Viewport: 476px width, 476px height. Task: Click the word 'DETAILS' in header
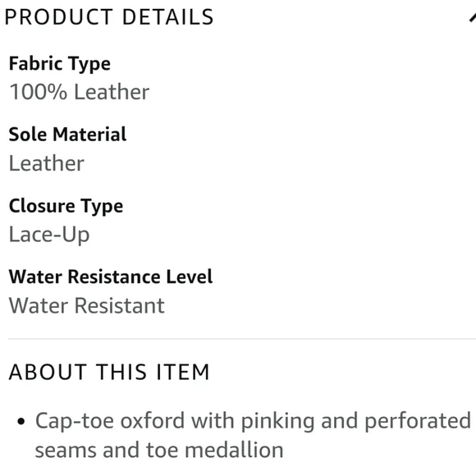[x=168, y=17]
